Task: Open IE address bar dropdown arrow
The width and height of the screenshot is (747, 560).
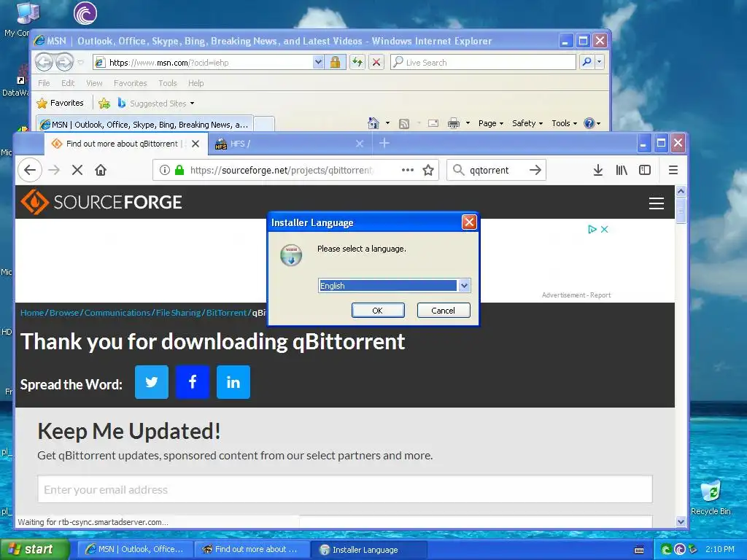Action: click(318, 62)
